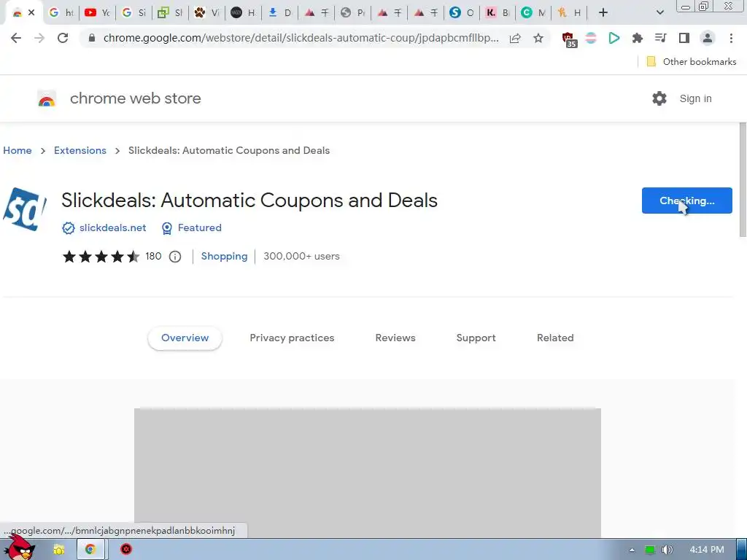Image resolution: width=747 pixels, height=560 pixels.
Task: Click the site lock icon
Action: (x=92, y=38)
